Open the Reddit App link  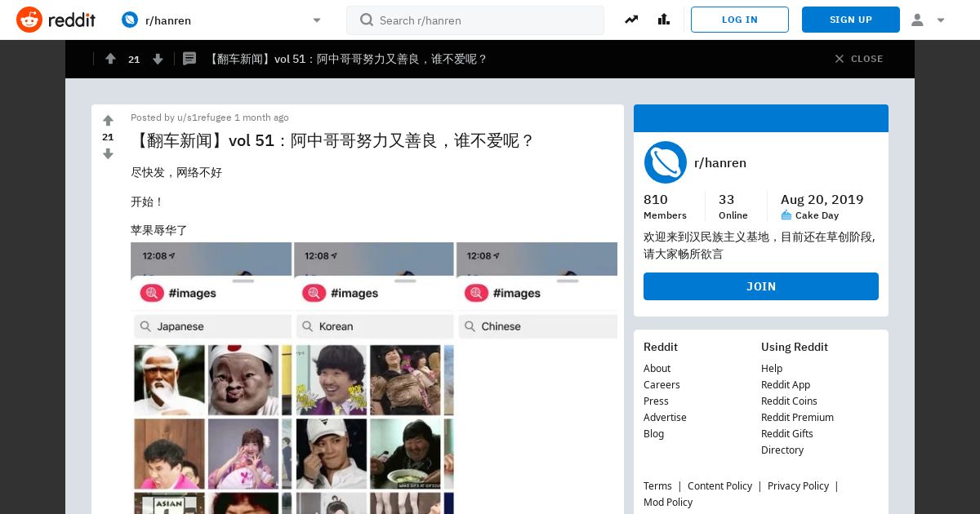786,384
